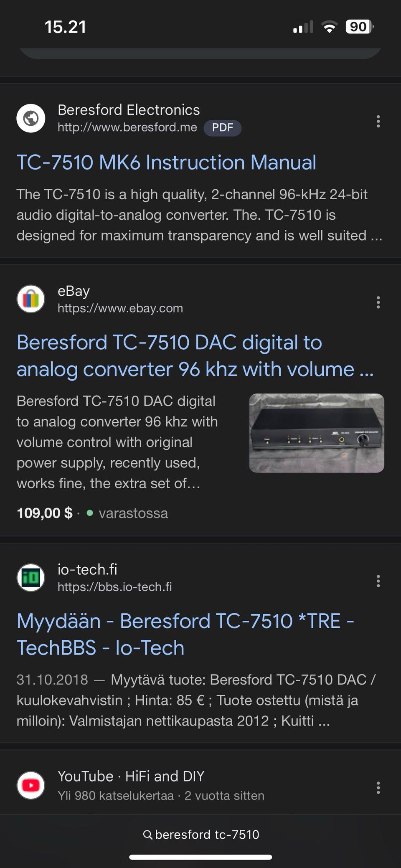Tap the Beresford Electronics globe favicon
The width and height of the screenshot is (401, 868).
(x=31, y=118)
